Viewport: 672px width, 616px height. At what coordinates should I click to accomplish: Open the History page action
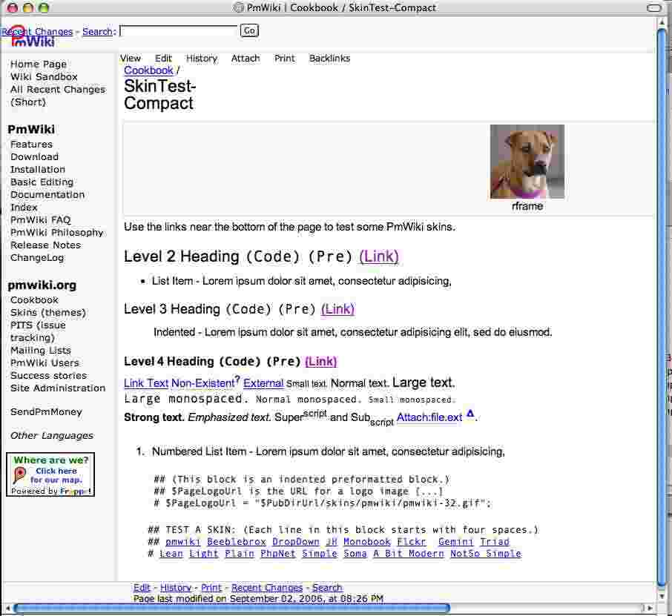click(202, 59)
